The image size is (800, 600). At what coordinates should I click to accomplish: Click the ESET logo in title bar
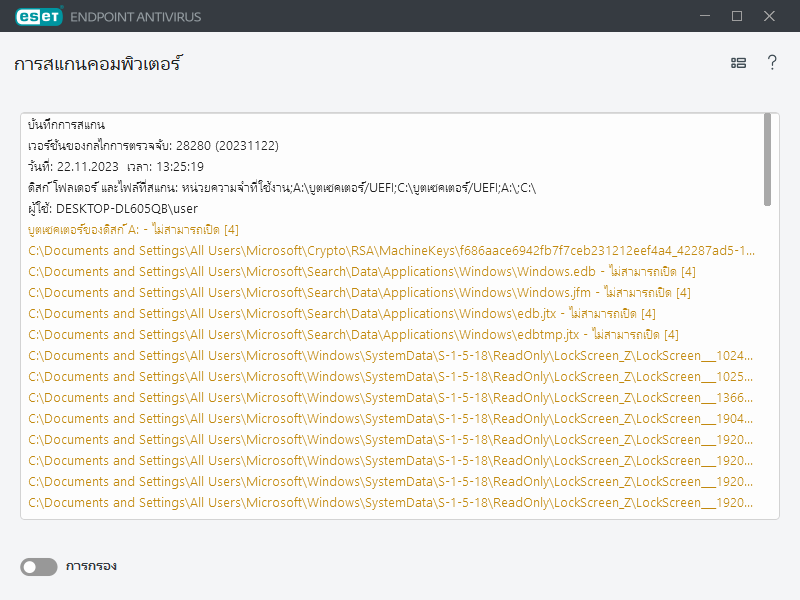point(39,16)
